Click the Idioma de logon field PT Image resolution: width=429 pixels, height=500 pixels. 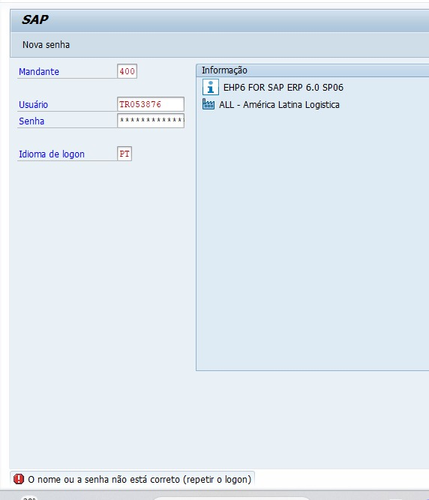pyautogui.click(x=124, y=154)
